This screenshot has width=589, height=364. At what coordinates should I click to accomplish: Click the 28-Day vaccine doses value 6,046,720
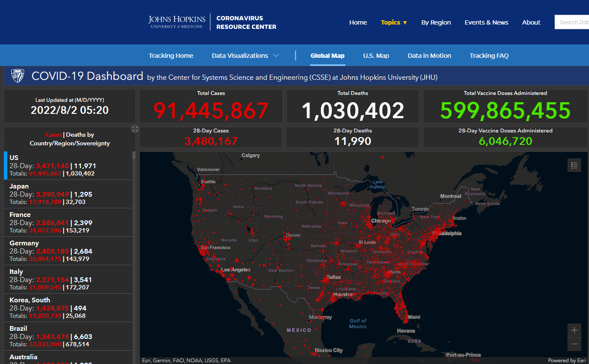(x=505, y=141)
